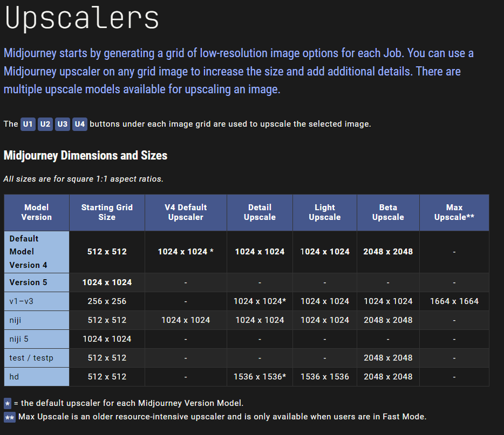Select the Max Upscale** column header
Image resolution: width=504 pixels, height=435 pixels.
(x=454, y=212)
